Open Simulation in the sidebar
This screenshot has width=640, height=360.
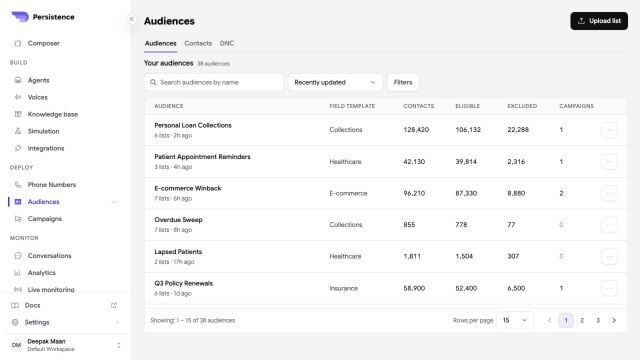pos(43,131)
